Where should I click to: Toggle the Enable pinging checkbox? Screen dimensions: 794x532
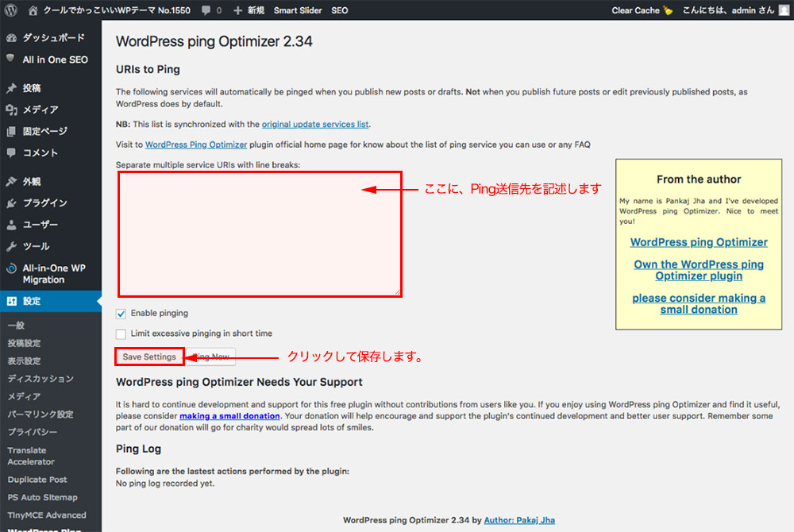pyautogui.click(x=121, y=314)
